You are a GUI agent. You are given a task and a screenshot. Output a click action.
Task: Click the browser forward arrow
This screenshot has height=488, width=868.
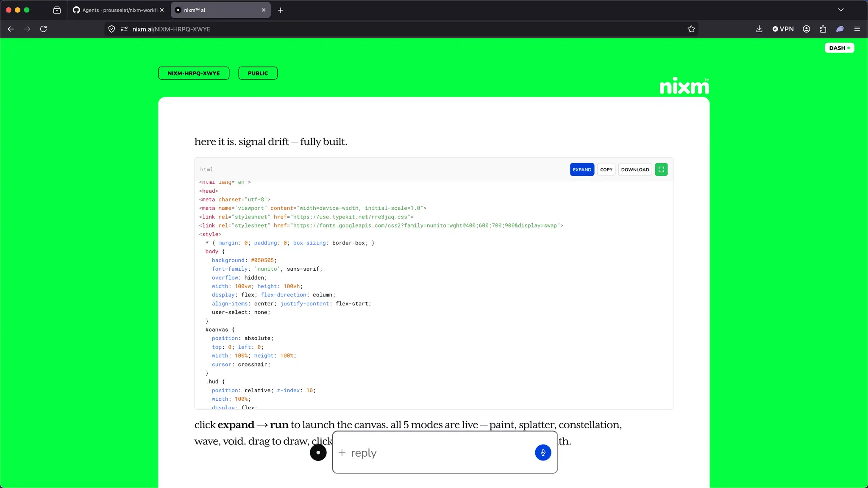[27, 29]
